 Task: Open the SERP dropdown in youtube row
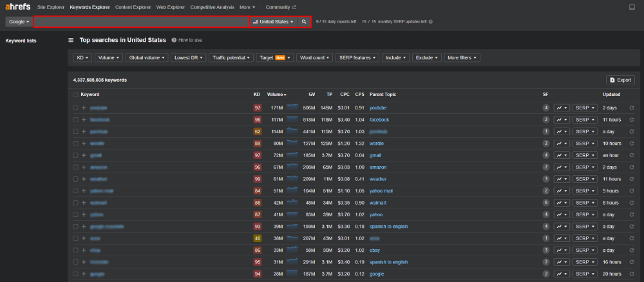(585, 108)
